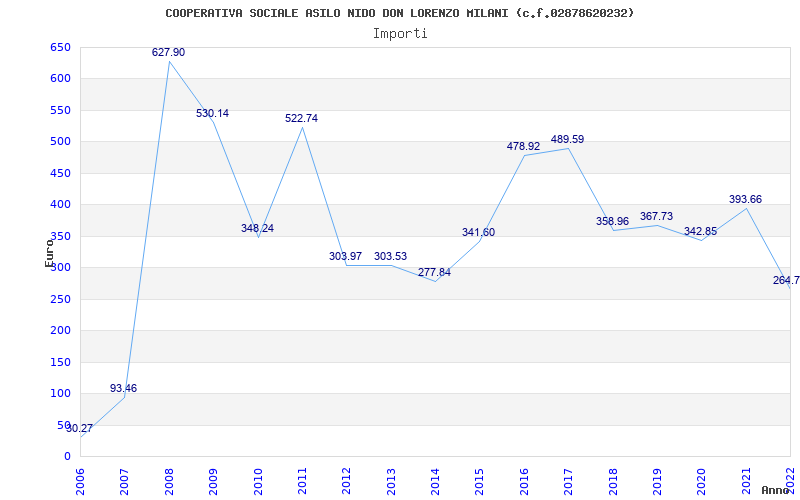Image resolution: width=800 pixels, height=500 pixels.
Task: Click y-axis value 100
Action: [x=60, y=393]
